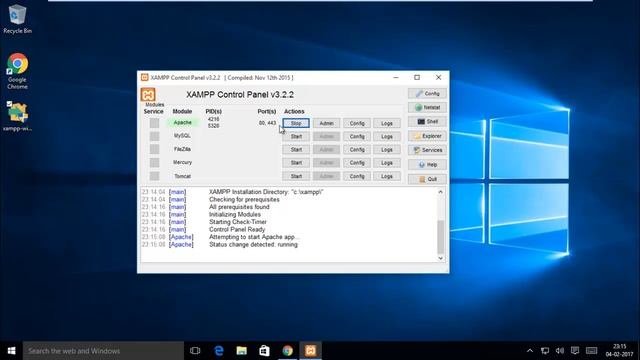The height and width of the screenshot is (360, 640).
Task: Open Apache Admin page
Action: pyautogui.click(x=327, y=123)
